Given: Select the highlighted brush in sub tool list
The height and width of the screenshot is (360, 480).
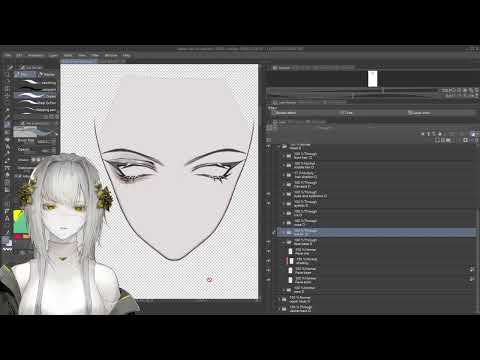Looking at the screenshot, I should pyautogui.click(x=35, y=96).
